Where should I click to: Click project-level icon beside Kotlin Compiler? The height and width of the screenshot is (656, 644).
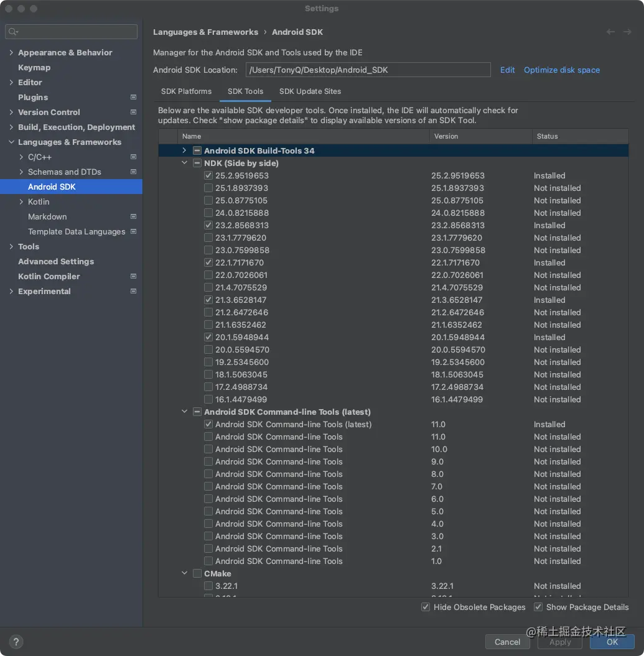[x=134, y=276]
